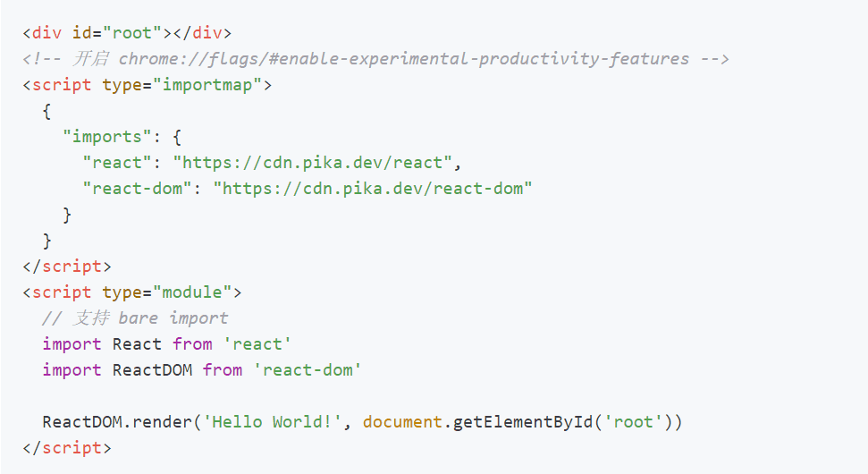
Task: Click the word React after first import
Action: (x=137, y=344)
